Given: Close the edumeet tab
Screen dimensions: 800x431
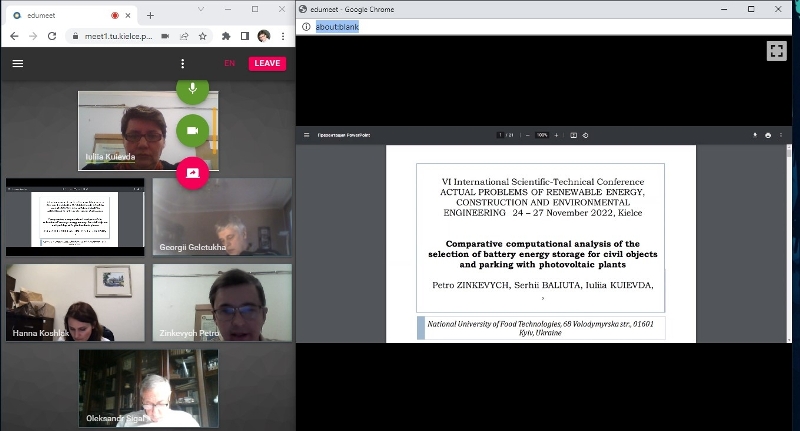Looking at the screenshot, I should click(x=128, y=15).
